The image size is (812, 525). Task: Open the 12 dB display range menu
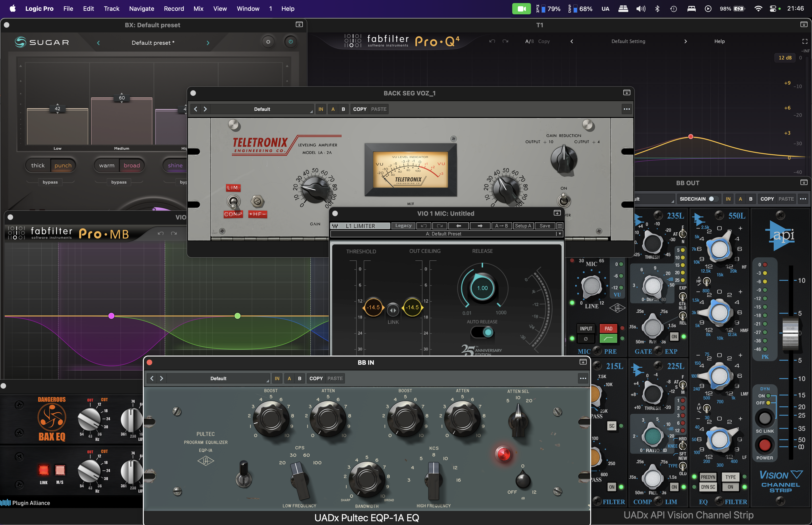click(785, 58)
